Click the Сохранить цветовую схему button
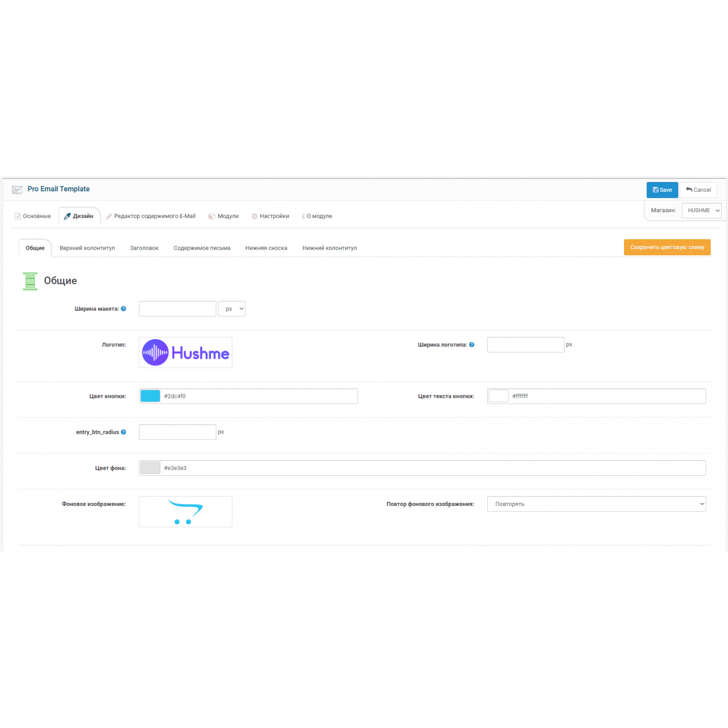The width and height of the screenshot is (728, 728). click(667, 248)
